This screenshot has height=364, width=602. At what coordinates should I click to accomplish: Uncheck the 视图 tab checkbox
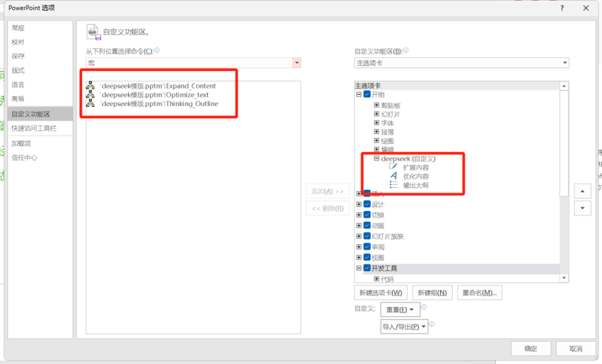coord(367,258)
